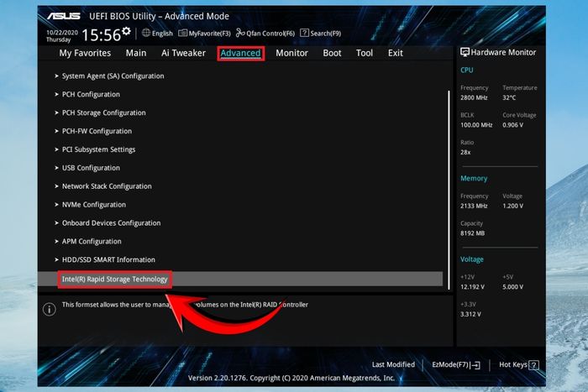Click the Search(F9) question mark icon

304,33
